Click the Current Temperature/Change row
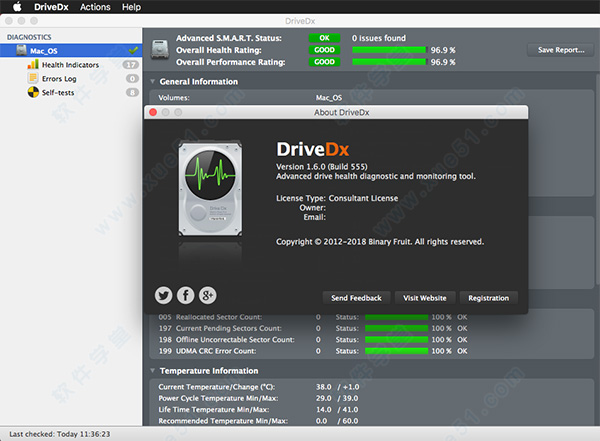The height and width of the screenshot is (441, 600). point(259,387)
